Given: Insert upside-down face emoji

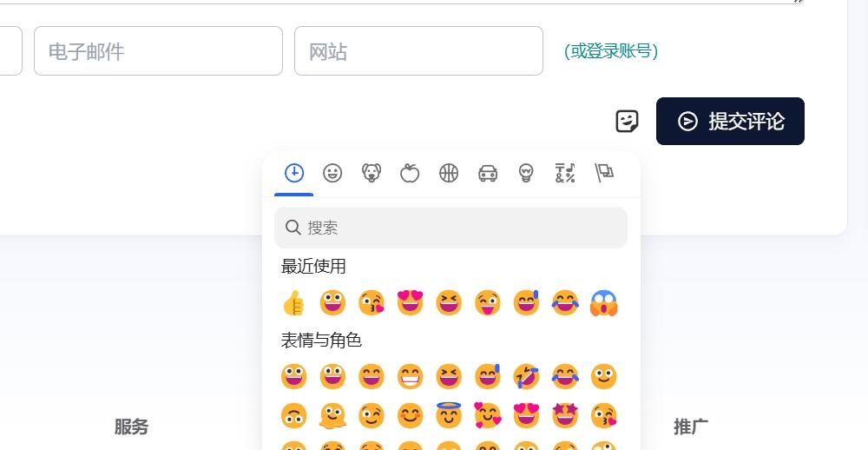Looking at the screenshot, I should coord(294,415).
